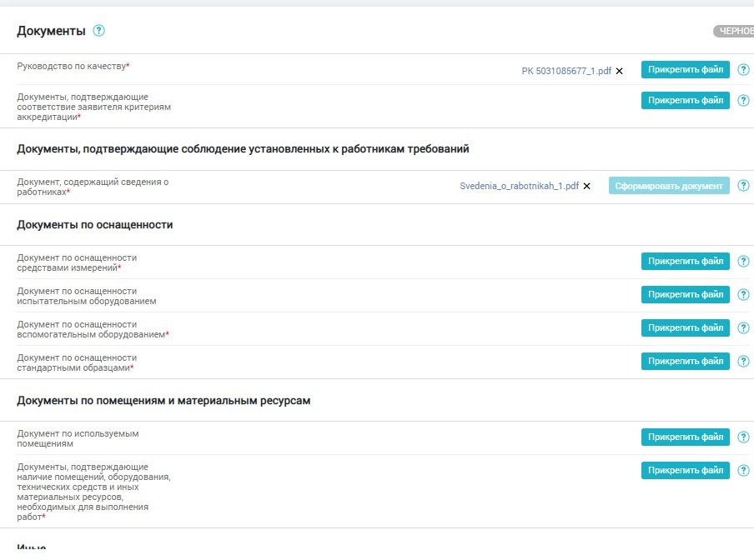The width and height of the screenshot is (754, 560).
Task: Attach file for стандартными образцами document
Action: coord(685,362)
